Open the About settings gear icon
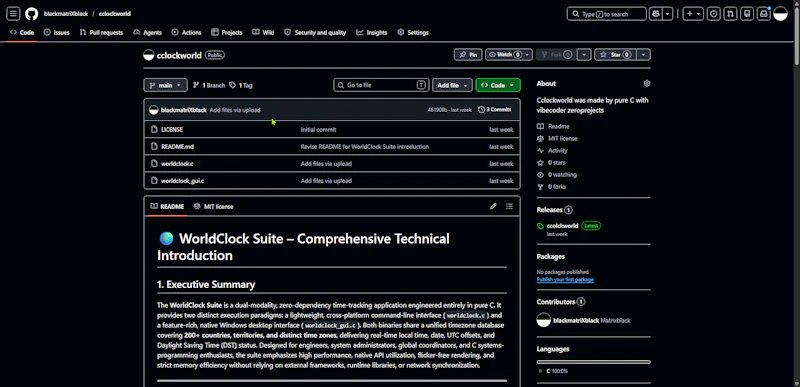Viewport: 800px width, 387px height. point(647,83)
